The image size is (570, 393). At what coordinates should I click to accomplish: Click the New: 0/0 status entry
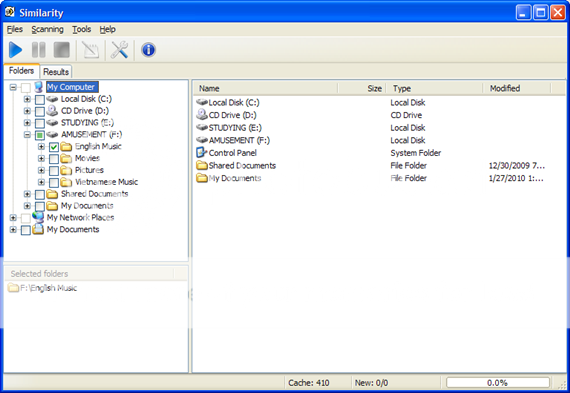(371, 383)
